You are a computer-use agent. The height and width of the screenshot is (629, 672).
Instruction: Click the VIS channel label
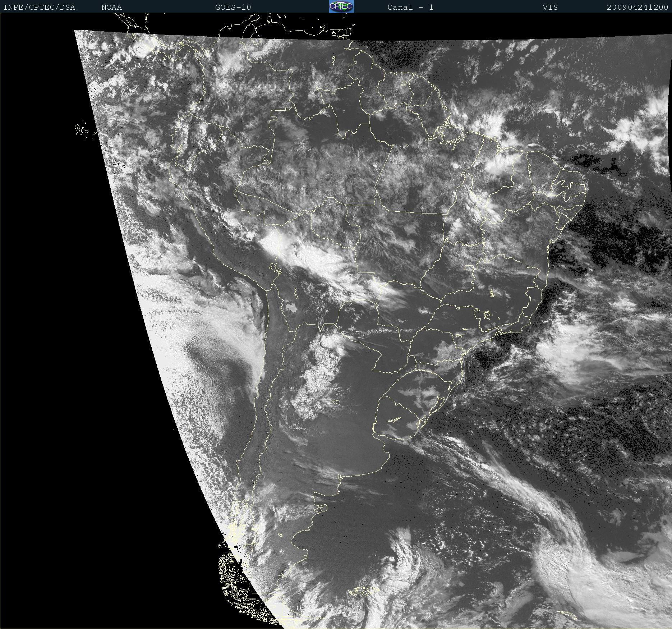point(550,7)
